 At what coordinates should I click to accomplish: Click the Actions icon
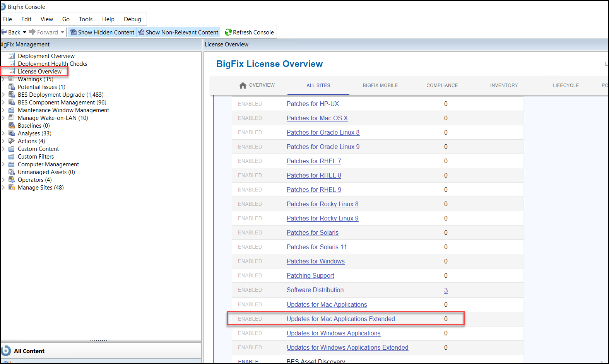click(x=12, y=141)
